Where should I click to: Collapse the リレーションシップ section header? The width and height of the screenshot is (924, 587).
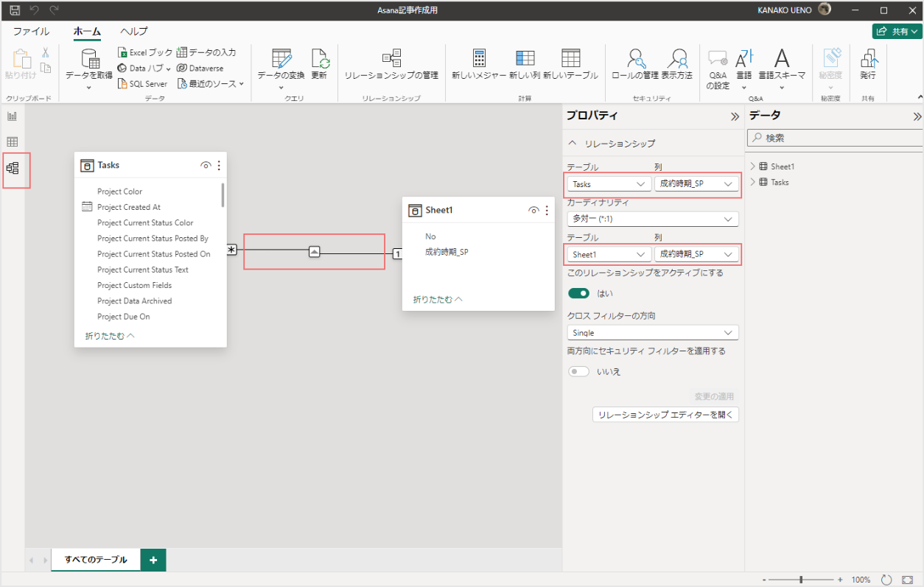click(x=653, y=144)
